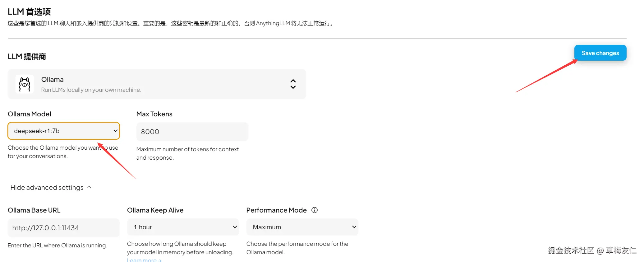Image resolution: width=644 pixels, height=262 pixels.
Task: Expand the Performance Mode Maximum dropdown
Action: [x=302, y=227]
